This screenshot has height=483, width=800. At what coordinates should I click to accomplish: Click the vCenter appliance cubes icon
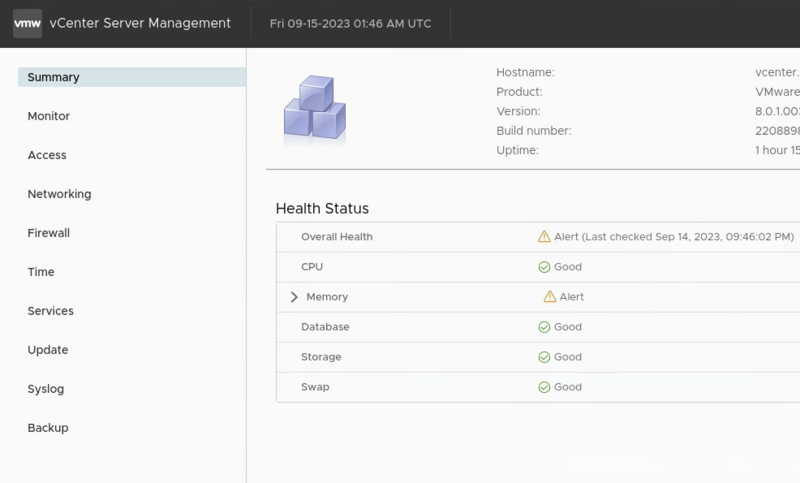tap(315, 108)
